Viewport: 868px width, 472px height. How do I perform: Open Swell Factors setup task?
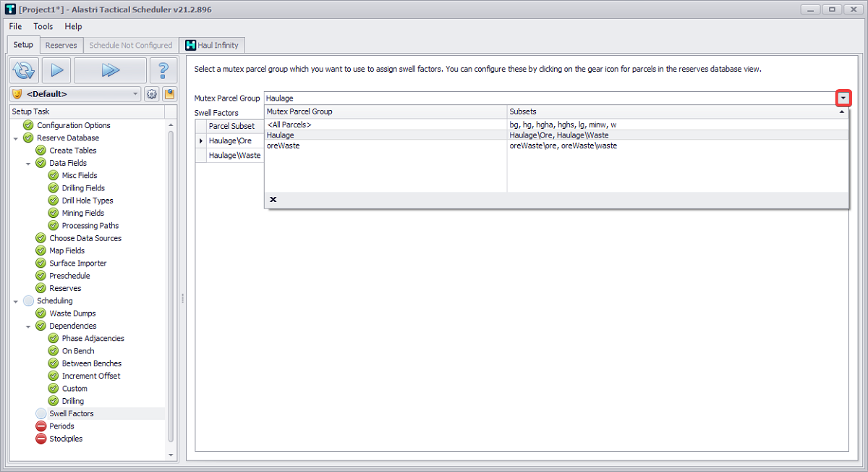(72, 413)
